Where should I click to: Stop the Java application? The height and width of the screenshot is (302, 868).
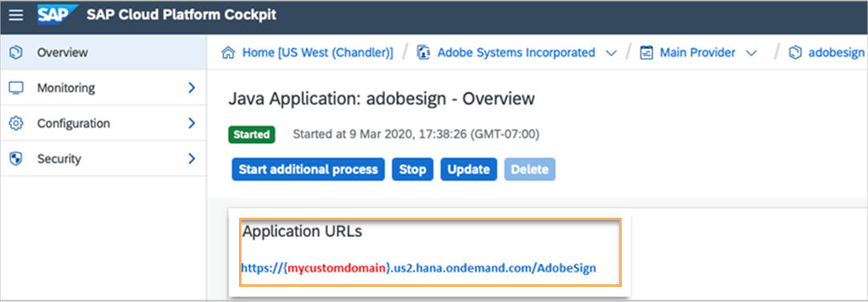point(412,169)
